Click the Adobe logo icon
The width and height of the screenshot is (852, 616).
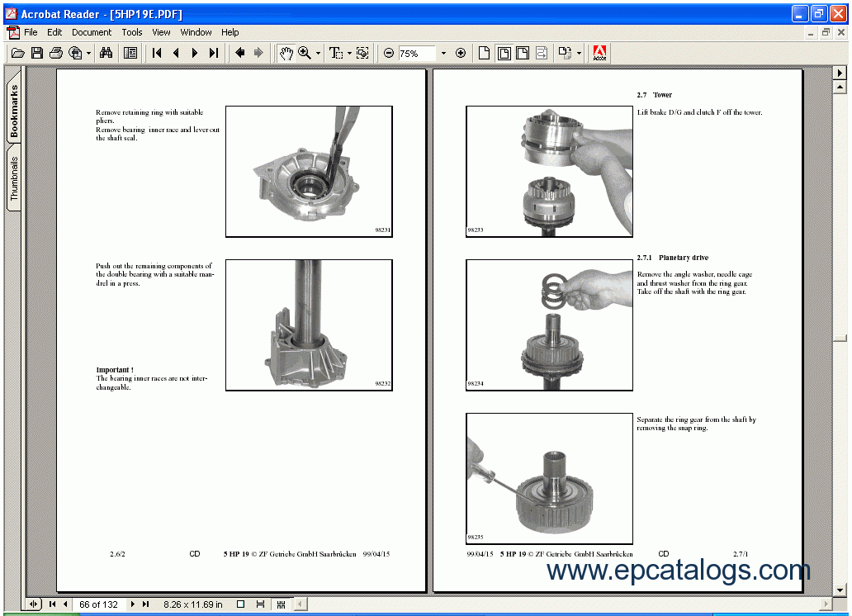[x=600, y=53]
